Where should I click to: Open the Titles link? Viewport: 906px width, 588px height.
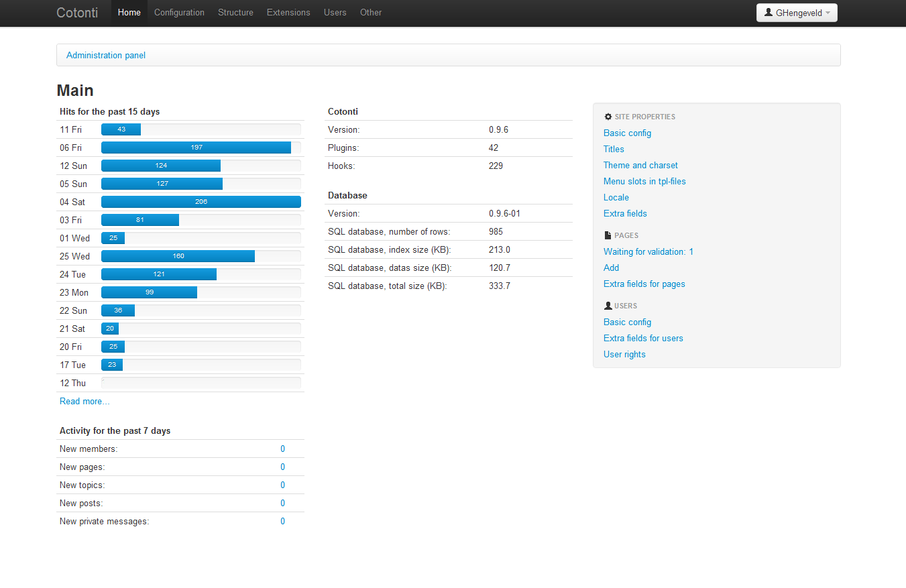614,150
